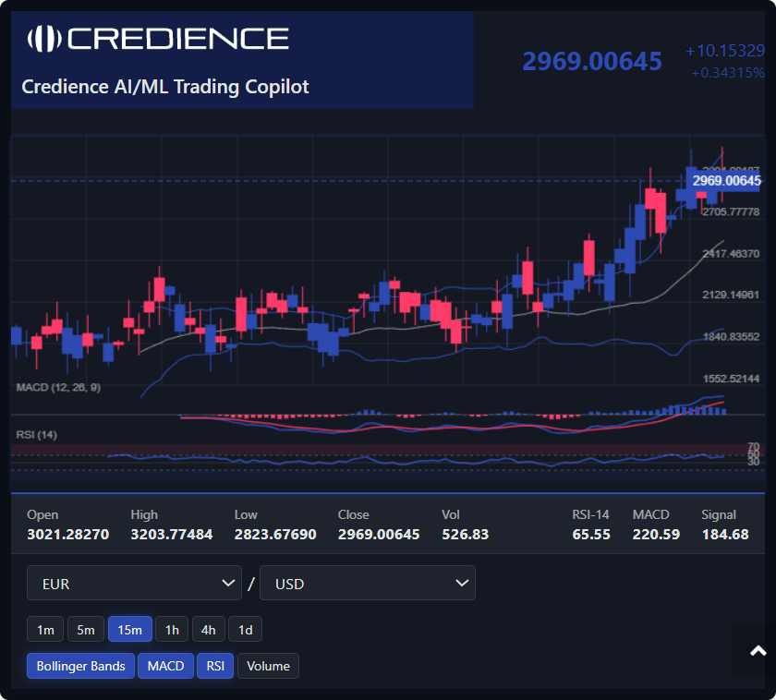Disable the RSI indicator
This screenshot has width=776, height=700.
coord(214,666)
